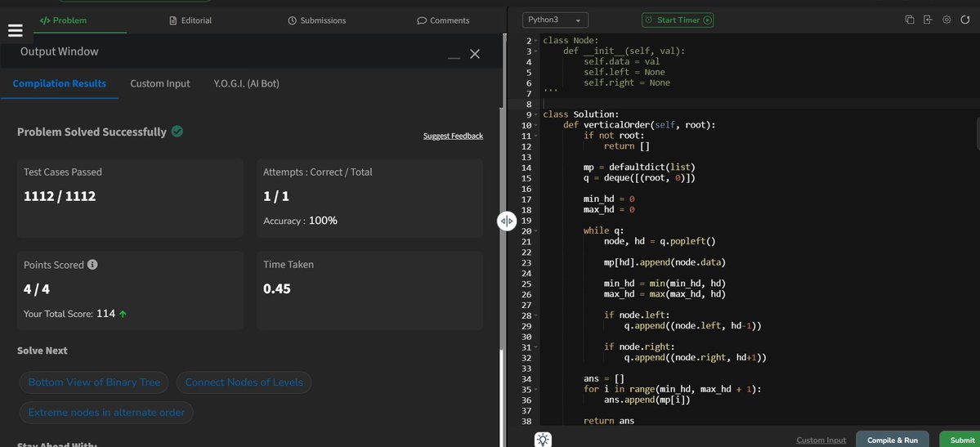
Task: Click the empty code line 8
Action: [x=759, y=104]
